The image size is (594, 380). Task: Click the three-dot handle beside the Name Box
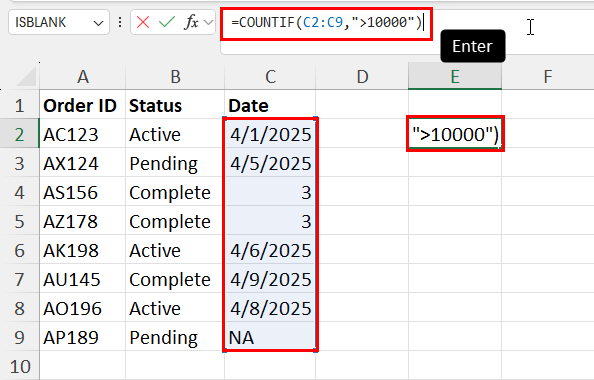tap(120, 22)
